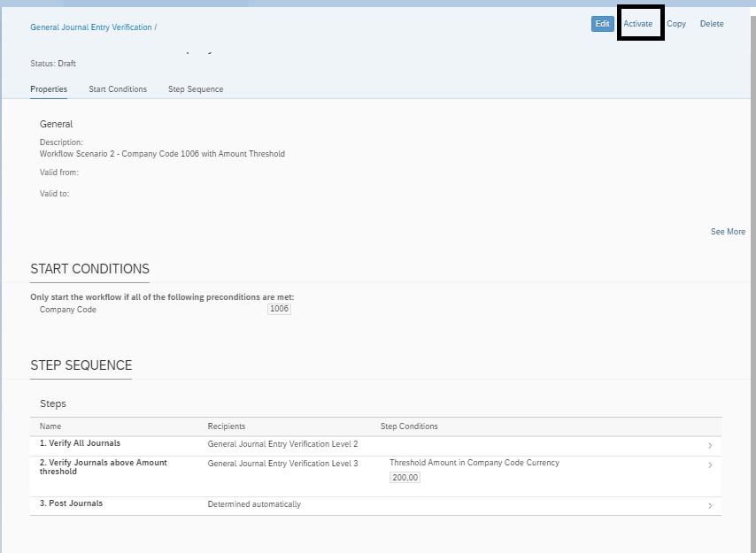Viewport: 756px width, 553px height.
Task: Open Post Journals step chevron
Action: [710, 506]
